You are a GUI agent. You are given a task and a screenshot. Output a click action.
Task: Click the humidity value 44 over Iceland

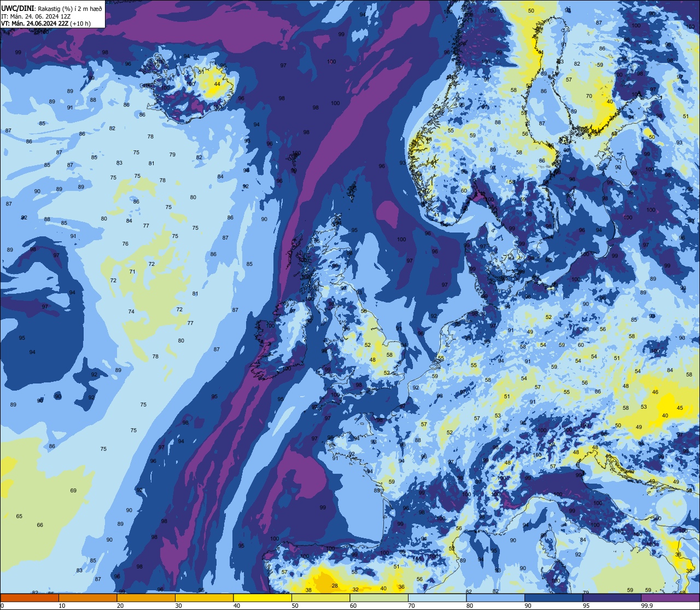[x=217, y=84]
